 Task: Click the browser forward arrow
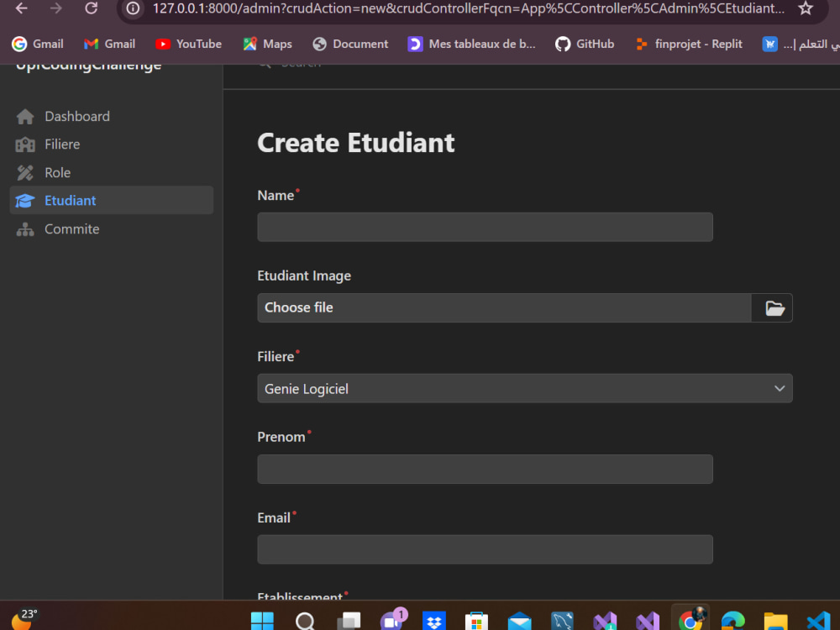click(55, 8)
